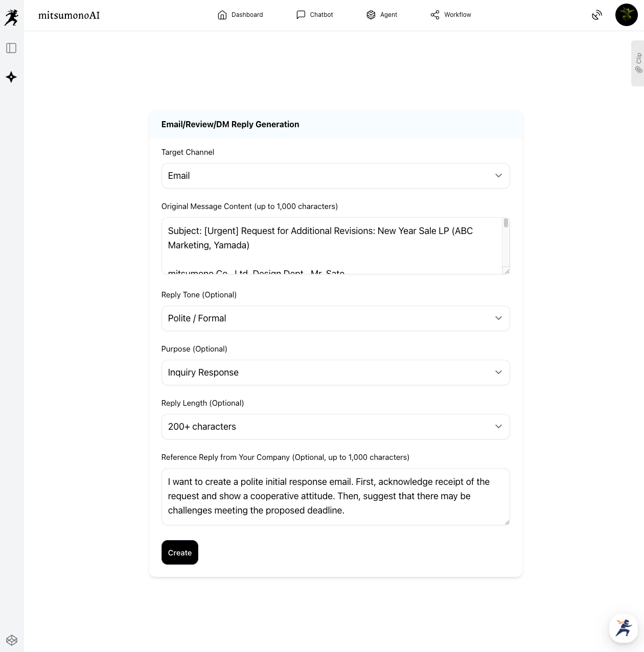This screenshot has height=652, width=644.
Task: Click the satellite icon near the avatar
Action: (x=596, y=15)
